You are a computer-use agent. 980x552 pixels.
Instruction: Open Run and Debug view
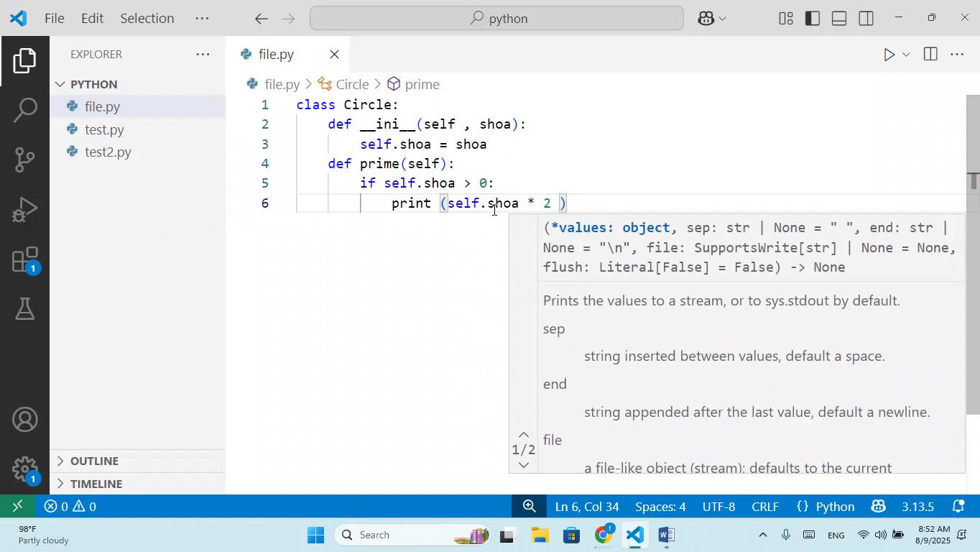(x=25, y=209)
